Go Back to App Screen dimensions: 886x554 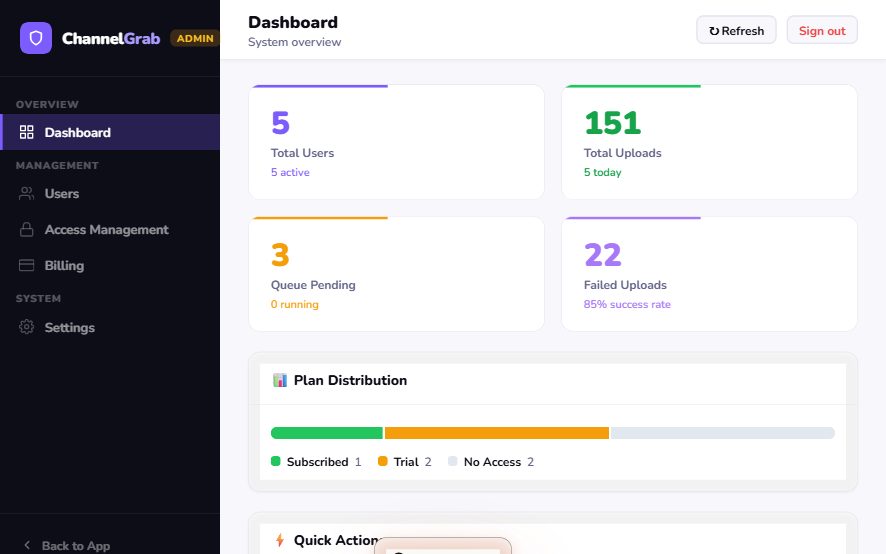(x=67, y=546)
